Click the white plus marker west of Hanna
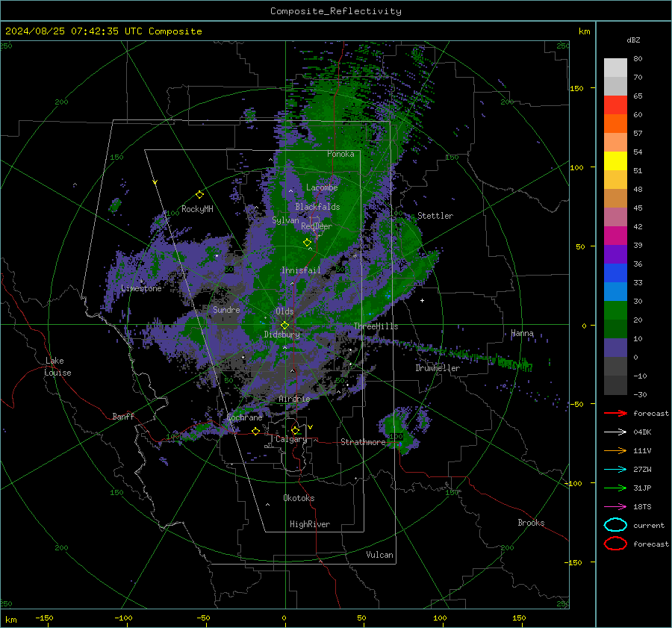This screenshot has height=628, width=672. pos(422,300)
